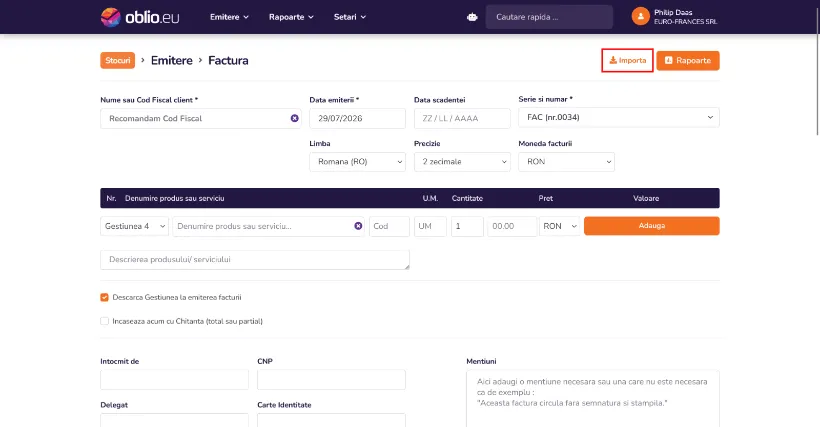Click the Philip Daas account name
This screenshot has height=427, width=820.
tap(673, 13)
